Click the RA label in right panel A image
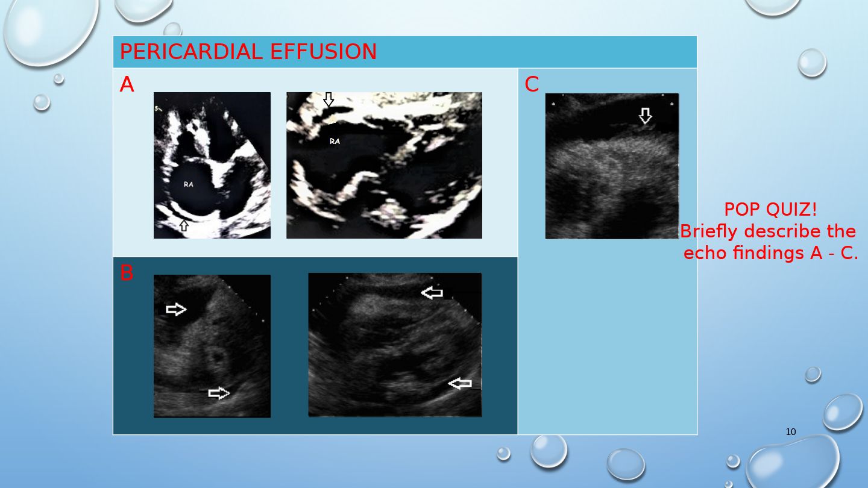Viewport: 868px width, 488px height. [335, 142]
